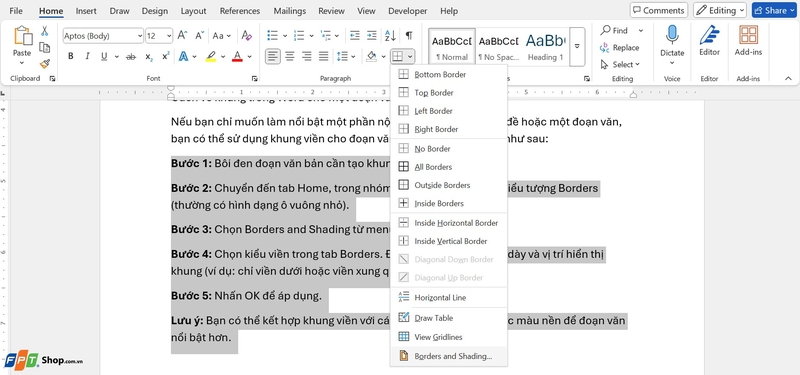Clear all formatting icon
The height and width of the screenshot is (375, 800).
[x=246, y=36]
